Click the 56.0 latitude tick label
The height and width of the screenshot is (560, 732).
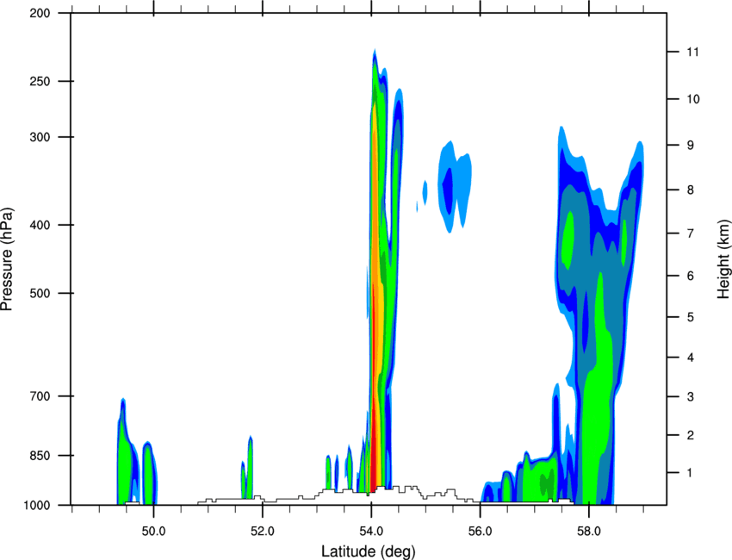481,532
